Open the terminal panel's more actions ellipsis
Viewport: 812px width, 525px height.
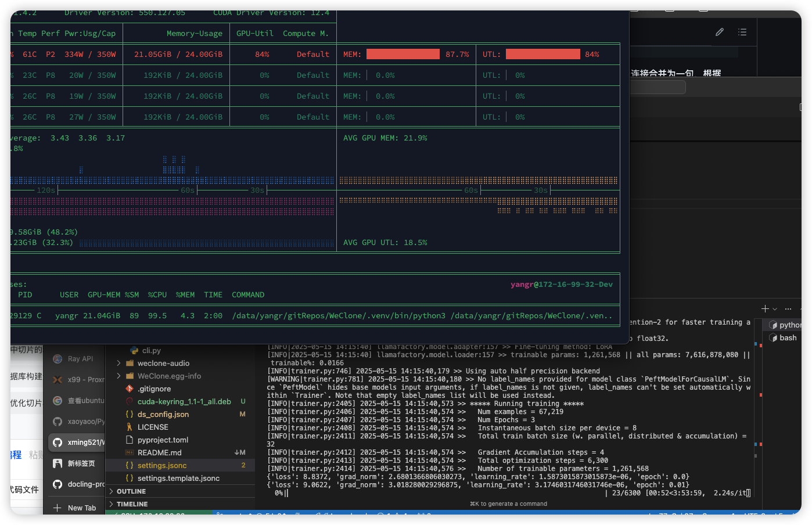click(x=788, y=309)
